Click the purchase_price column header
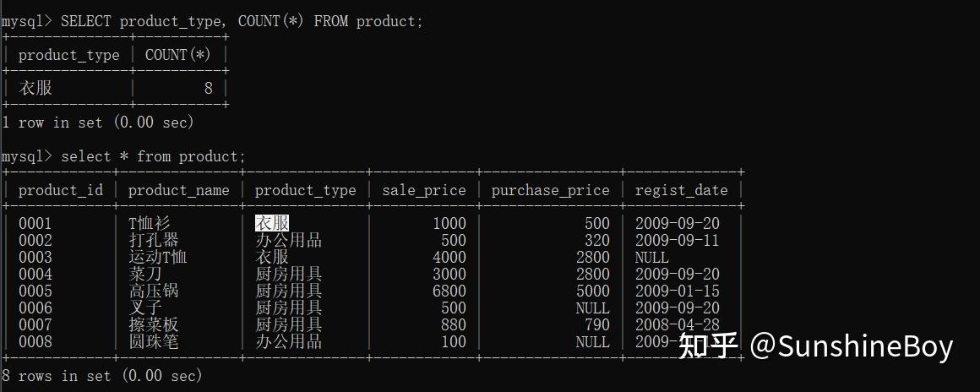This screenshot has height=392, width=980. [550, 190]
